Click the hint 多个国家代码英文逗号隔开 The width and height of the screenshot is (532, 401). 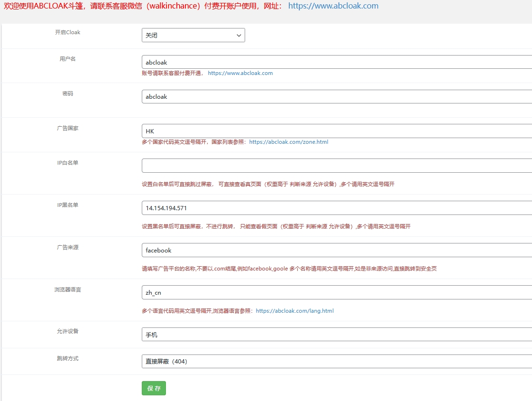click(195, 142)
